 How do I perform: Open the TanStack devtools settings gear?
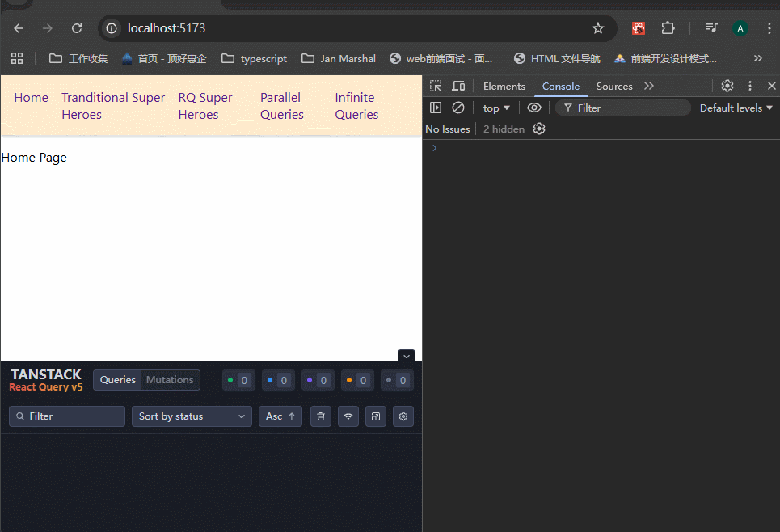coord(403,416)
